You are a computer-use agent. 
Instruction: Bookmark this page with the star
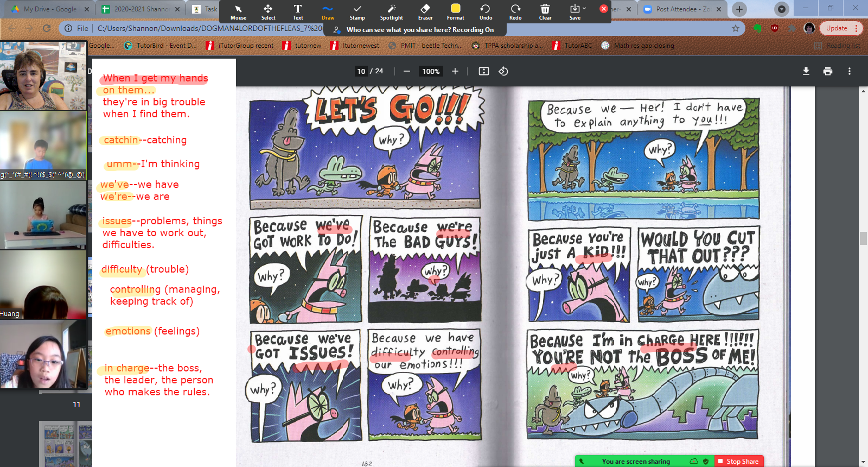click(736, 28)
